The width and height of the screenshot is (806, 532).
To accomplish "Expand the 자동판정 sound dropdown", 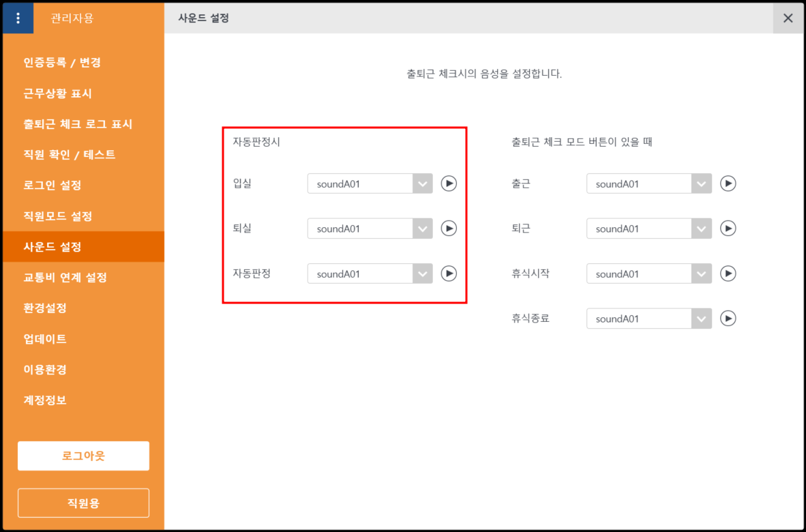I will click(x=423, y=274).
